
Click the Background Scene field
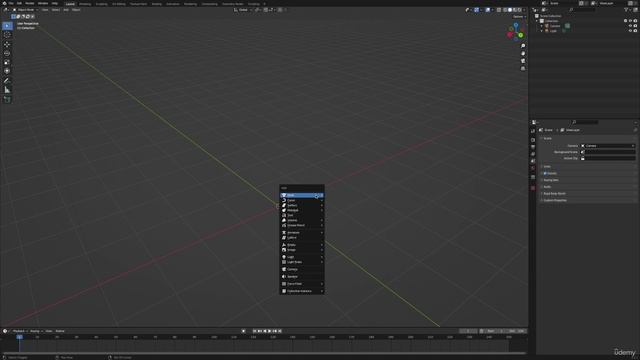pyautogui.click(x=608, y=152)
